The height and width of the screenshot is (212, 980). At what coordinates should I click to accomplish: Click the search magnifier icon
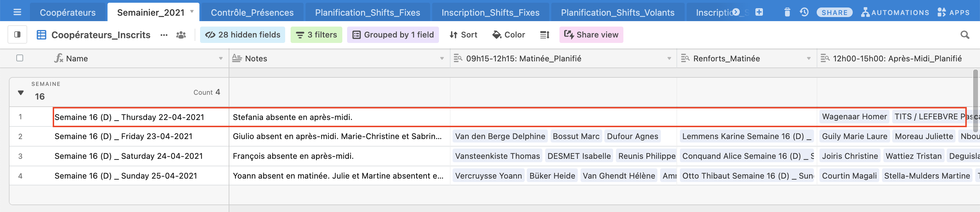[x=965, y=35]
